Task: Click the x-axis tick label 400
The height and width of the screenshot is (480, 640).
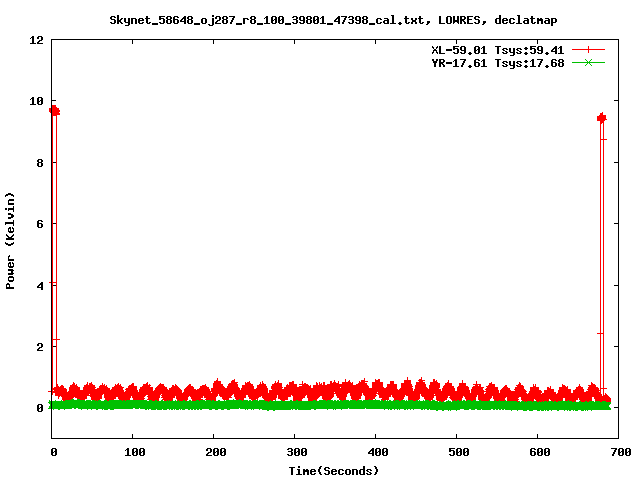Action: 378,452
